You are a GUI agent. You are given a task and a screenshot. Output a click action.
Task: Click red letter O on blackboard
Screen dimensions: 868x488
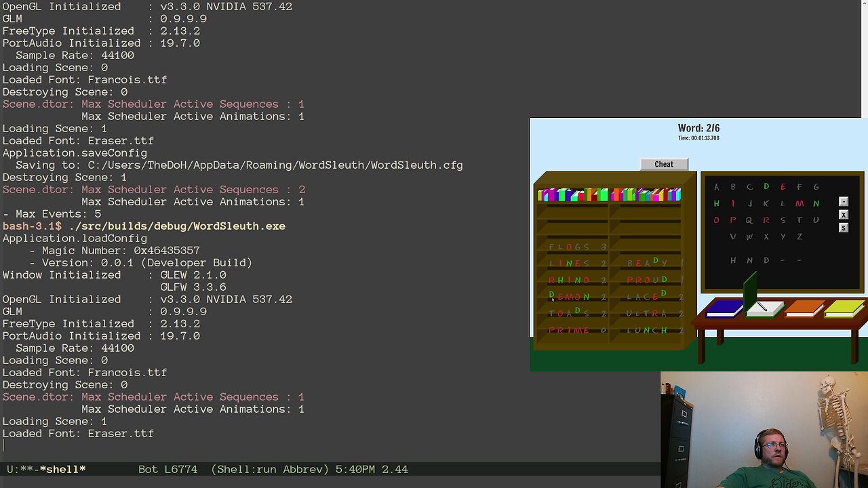coord(716,220)
